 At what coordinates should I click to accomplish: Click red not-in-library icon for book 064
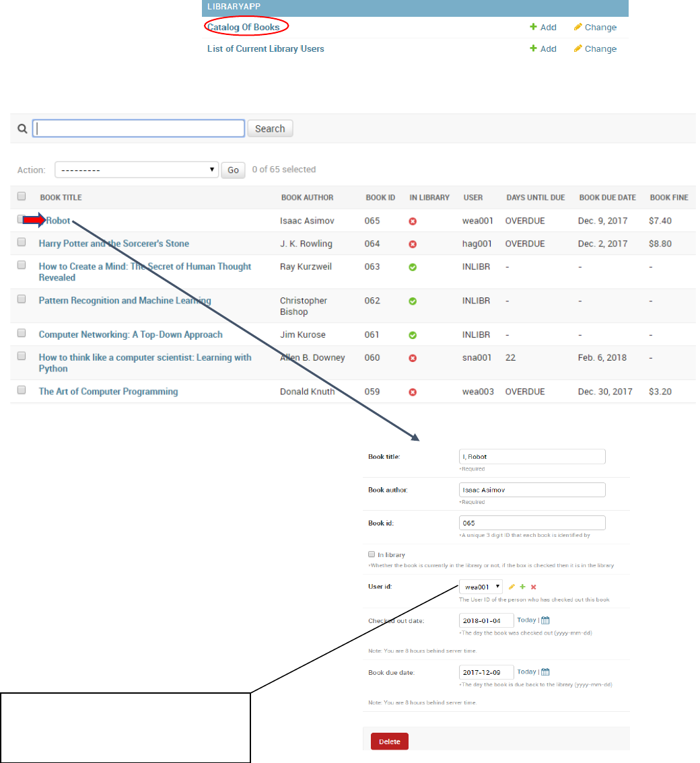pyautogui.click(x=413, y=244)
